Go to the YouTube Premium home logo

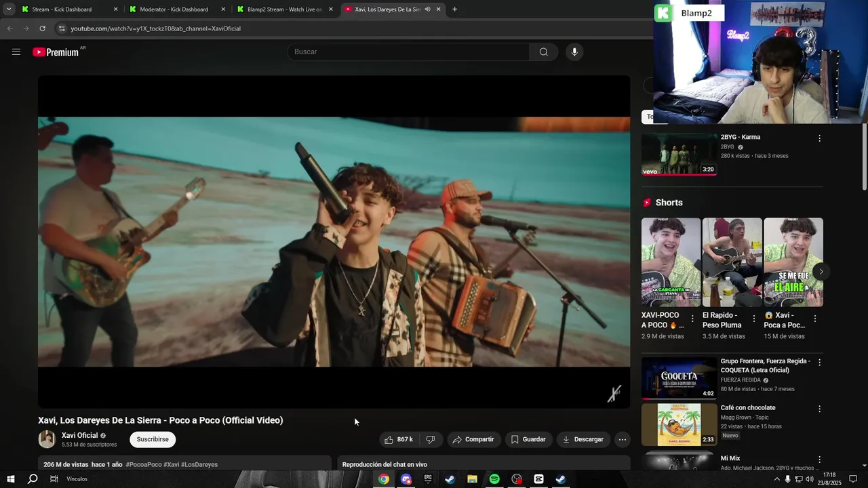point(56,52)
